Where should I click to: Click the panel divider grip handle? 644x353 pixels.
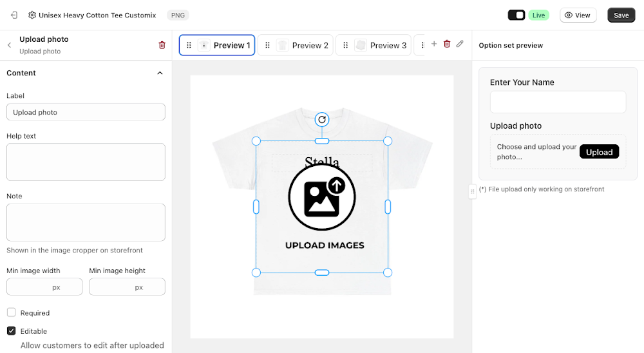point(472,191)
